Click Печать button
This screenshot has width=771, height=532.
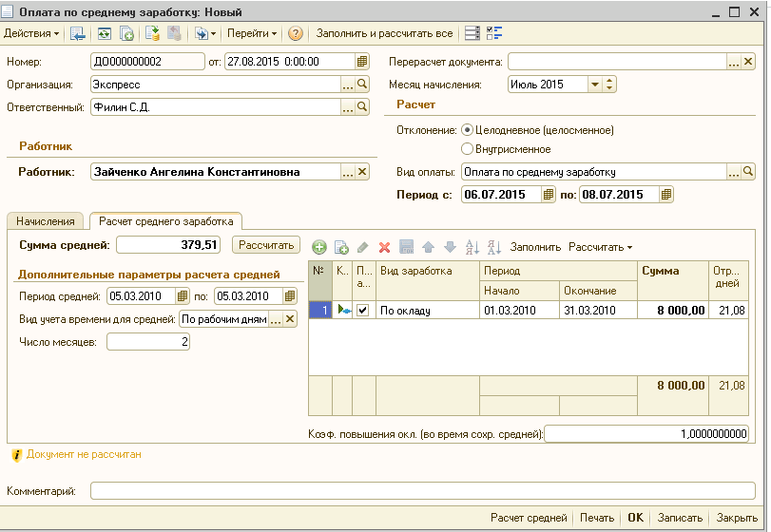(597, 518)
